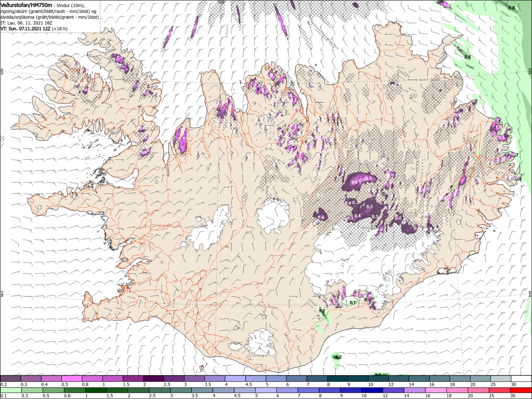Select the snow legend swatch labeled 14
The width and height of the screenshot is (532, 399).
click(x=419, y=379)
